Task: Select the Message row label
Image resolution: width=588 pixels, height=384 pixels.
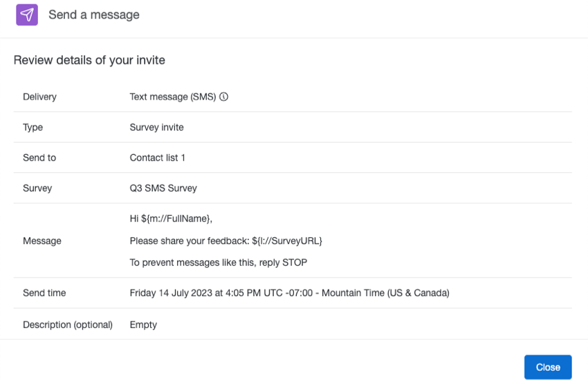Action: [x=42, y=241]
